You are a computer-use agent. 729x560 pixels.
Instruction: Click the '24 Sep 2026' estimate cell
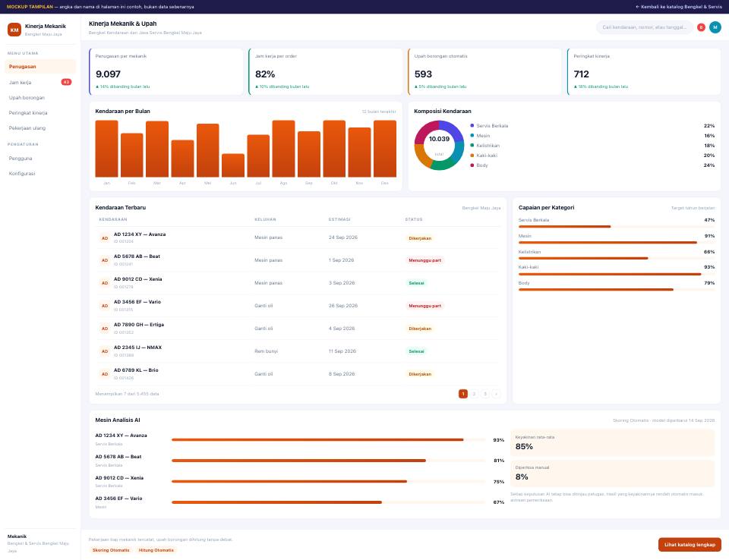click(x=343, y=238)
